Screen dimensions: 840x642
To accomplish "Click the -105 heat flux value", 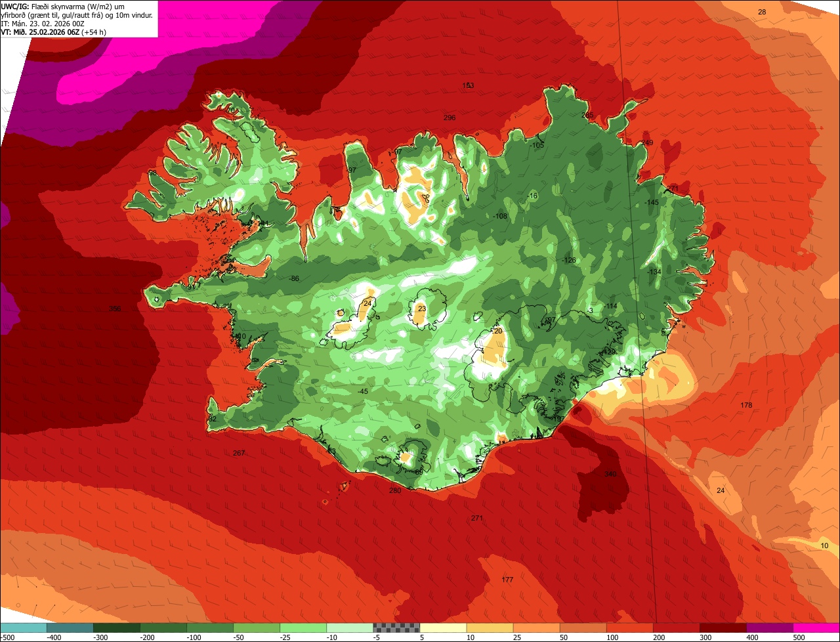I will (537, 146).
